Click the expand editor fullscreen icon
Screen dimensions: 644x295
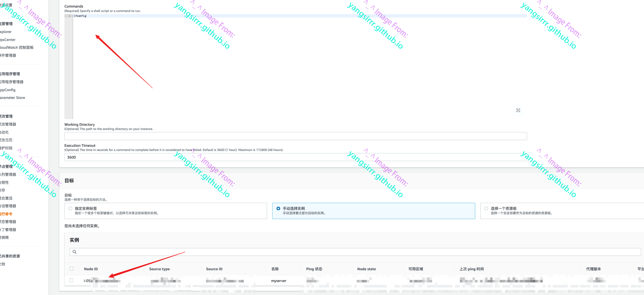click(x=518, y=110)
